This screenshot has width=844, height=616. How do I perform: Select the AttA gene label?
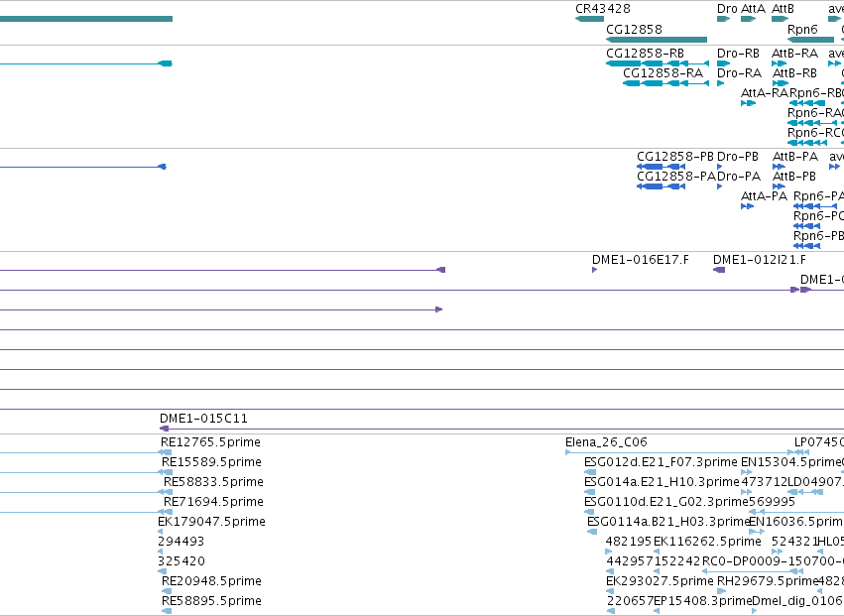point(753,9)
